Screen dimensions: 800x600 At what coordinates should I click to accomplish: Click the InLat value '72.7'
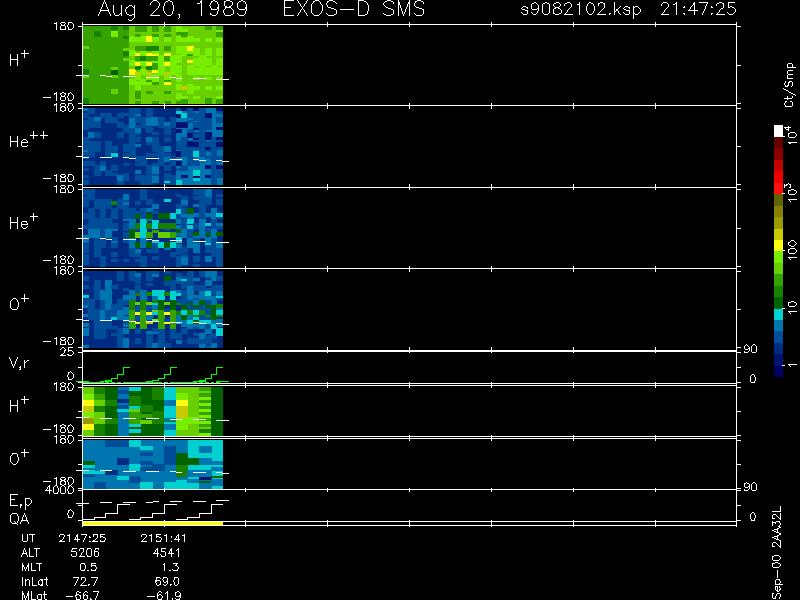tap(86, 581)
